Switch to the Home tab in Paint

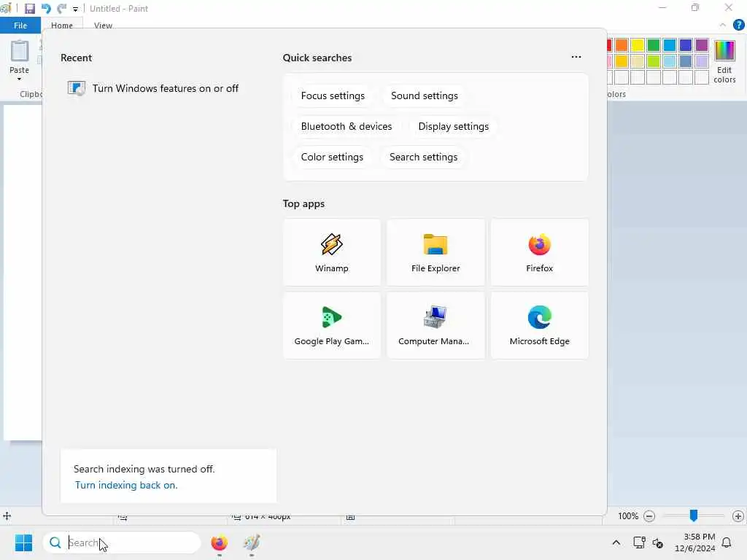coord(62,26)
